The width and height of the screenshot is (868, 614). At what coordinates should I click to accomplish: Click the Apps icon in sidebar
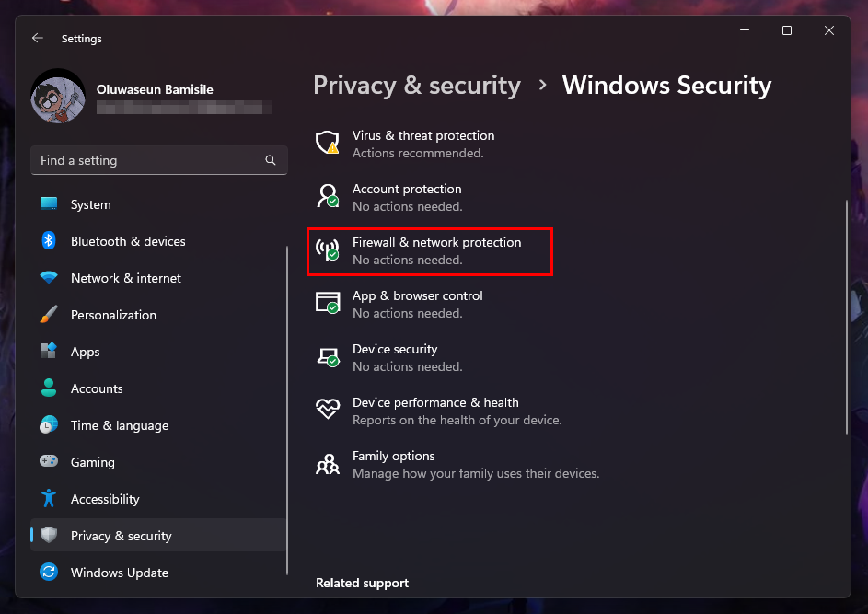point(49,351)
